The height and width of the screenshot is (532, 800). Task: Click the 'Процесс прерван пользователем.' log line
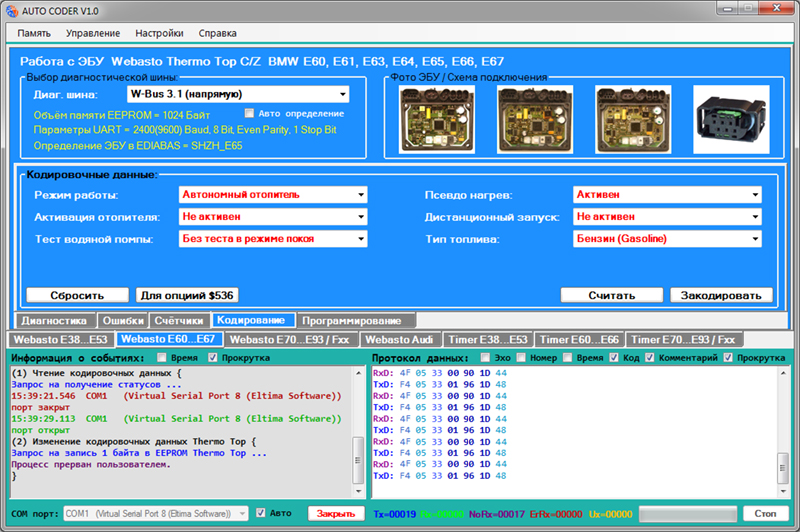pos(91,465)
